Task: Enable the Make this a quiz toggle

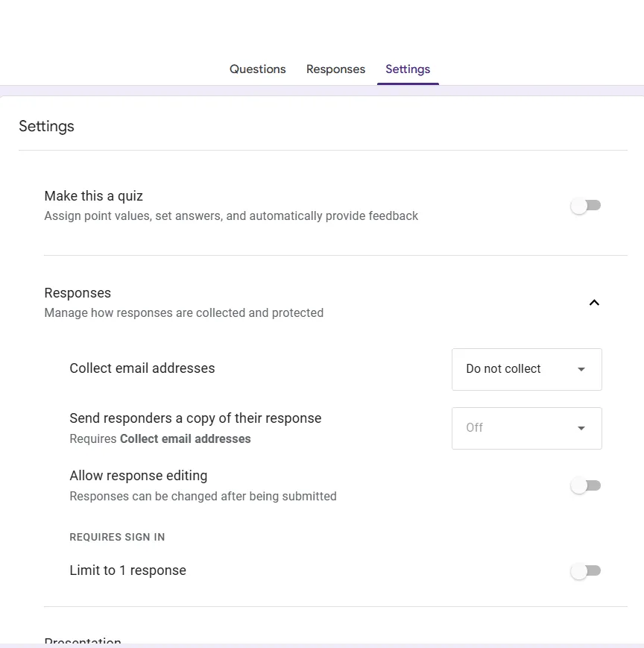Action: [585, 205]
